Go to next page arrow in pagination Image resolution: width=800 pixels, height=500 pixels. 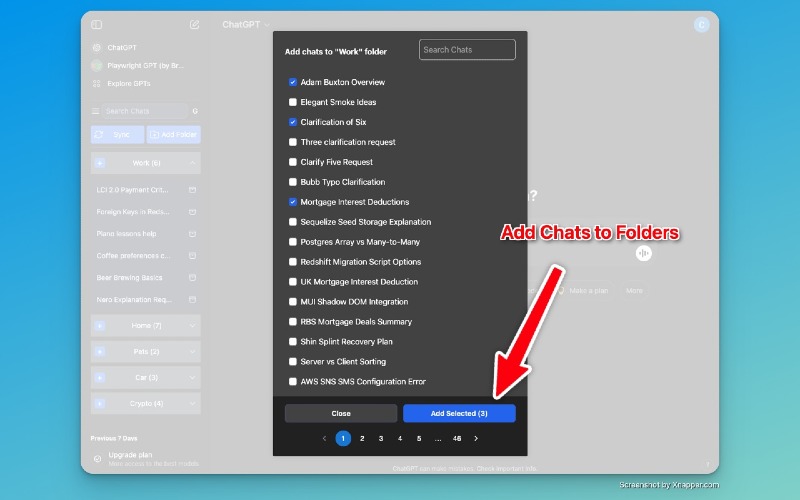(476, 438)
